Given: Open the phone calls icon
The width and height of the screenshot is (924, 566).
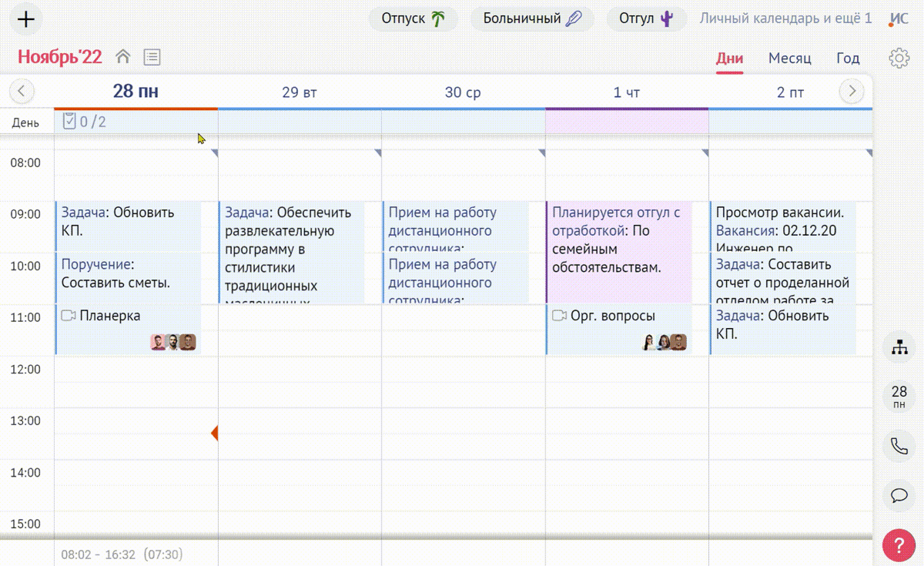Looking at the screenshot, I should coord(899,446).
